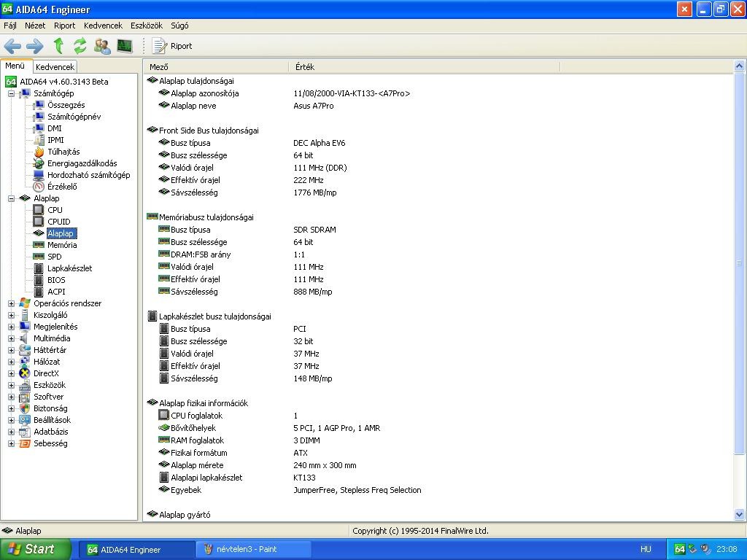This screenshot has height=560, width=747.
Task: Select AIDA64 v4.60.3143 Beta root node
Action: point(64,82)
